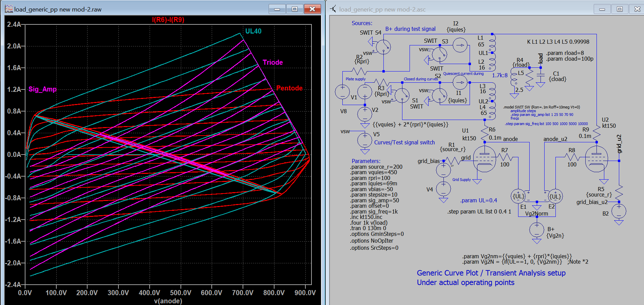Click the 'K L1 L2 L3 L4 L5 0.99998' directive
644x305 pixels.
pos(558,42)
